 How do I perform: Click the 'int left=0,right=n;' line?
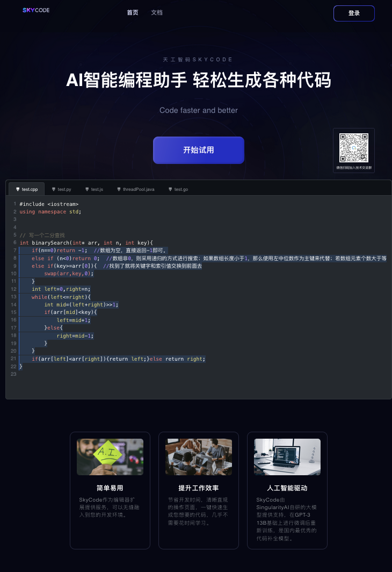pyautogui.click(x=61, y=289)
